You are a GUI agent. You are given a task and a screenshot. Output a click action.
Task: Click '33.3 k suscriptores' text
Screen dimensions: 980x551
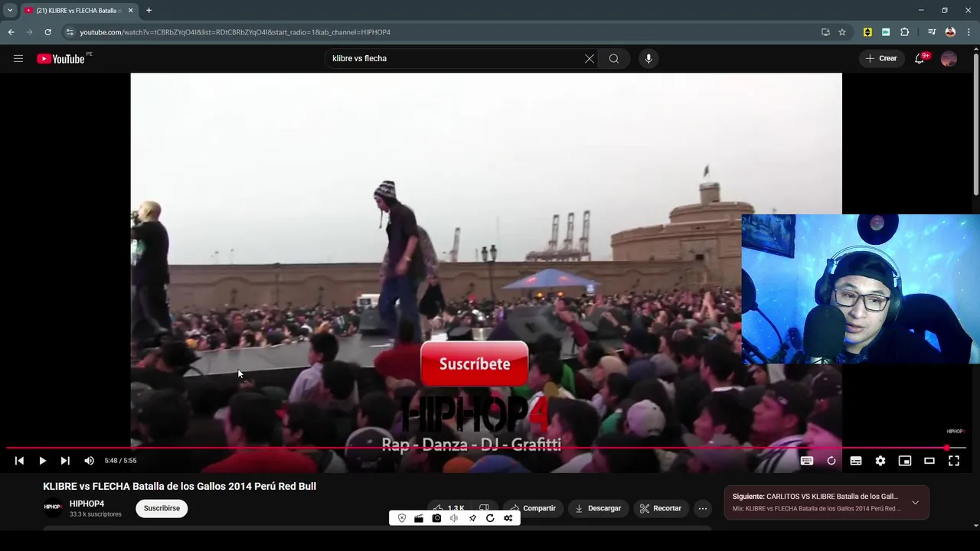pyautogui.click(x=96, y=514)
